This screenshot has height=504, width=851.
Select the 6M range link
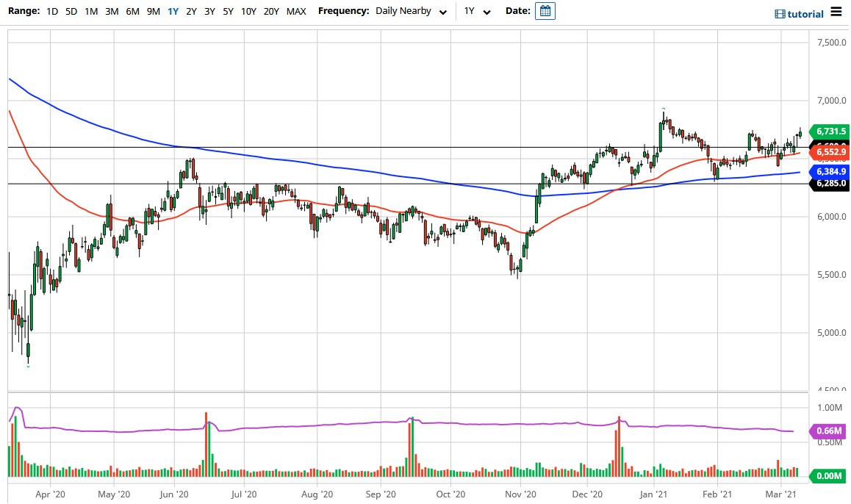coord(131,11)
